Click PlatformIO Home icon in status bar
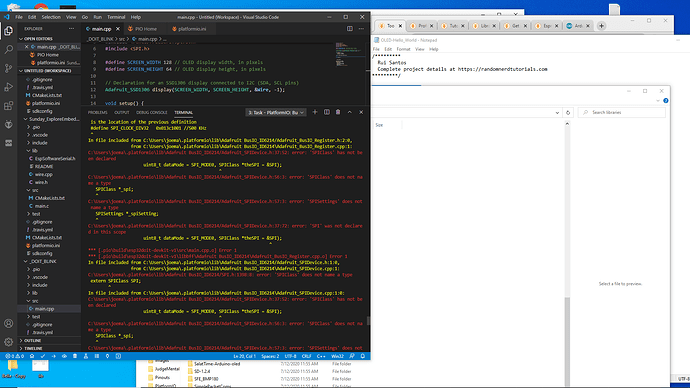The image size is (690, 388). coord(32,356)
